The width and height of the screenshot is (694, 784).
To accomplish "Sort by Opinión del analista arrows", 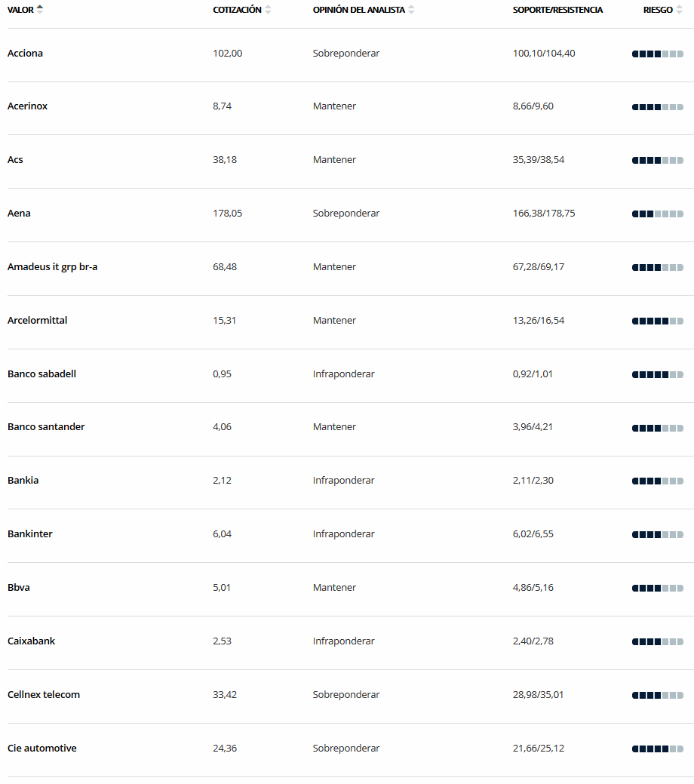I will click(x=411, y=10).
